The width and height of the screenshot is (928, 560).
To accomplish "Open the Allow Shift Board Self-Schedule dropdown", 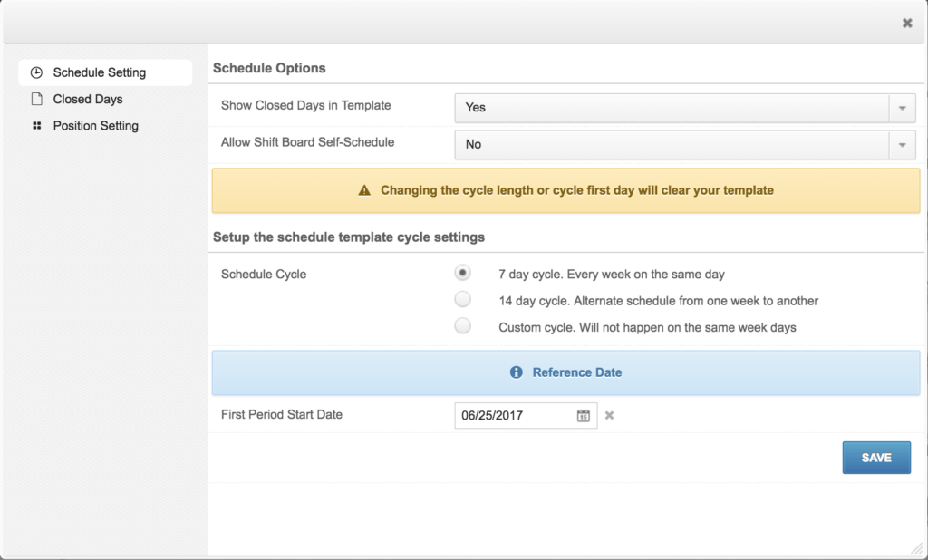I will [685, 144].
